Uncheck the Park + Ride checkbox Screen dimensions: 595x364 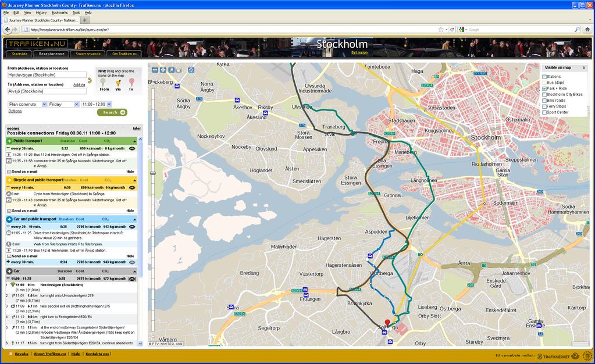[544, 88]
